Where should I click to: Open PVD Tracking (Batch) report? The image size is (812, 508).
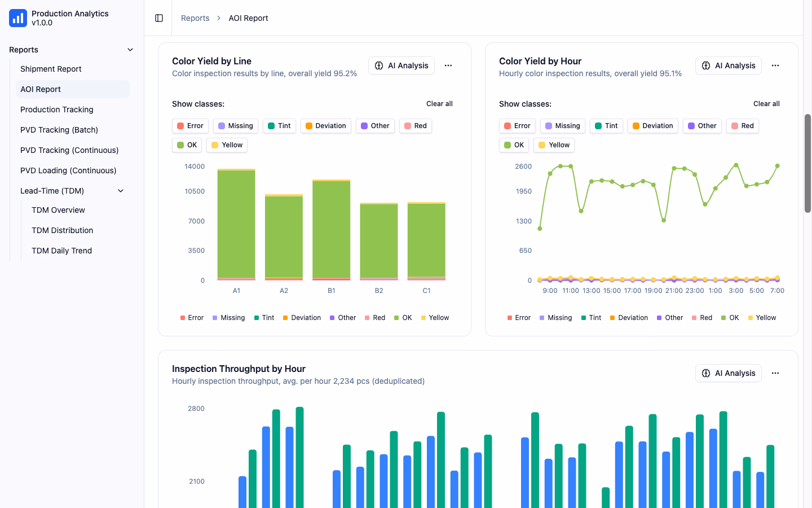[73, 130]
